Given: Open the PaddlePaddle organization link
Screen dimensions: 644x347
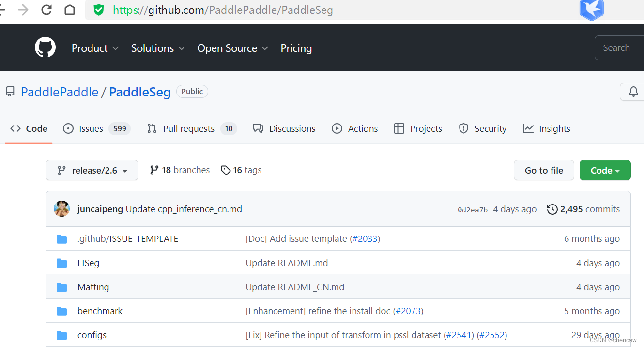Looking at the screenshot, I should 60,92.
